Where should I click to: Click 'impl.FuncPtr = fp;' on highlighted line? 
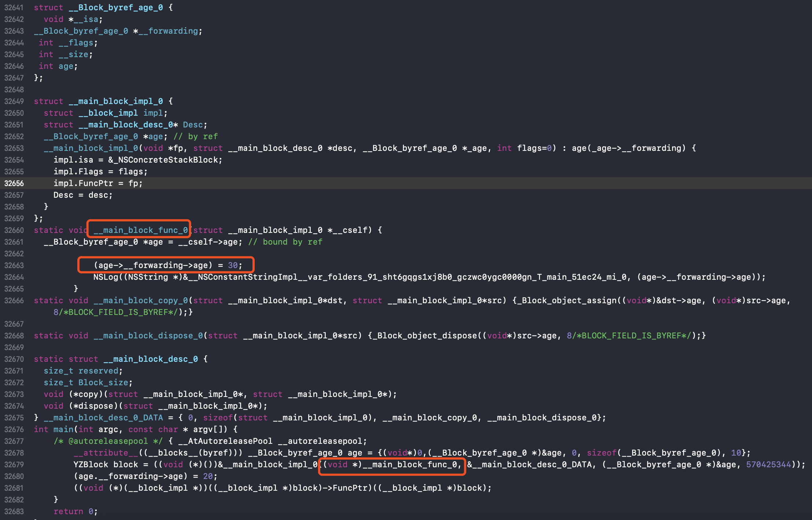coord(98,183)
